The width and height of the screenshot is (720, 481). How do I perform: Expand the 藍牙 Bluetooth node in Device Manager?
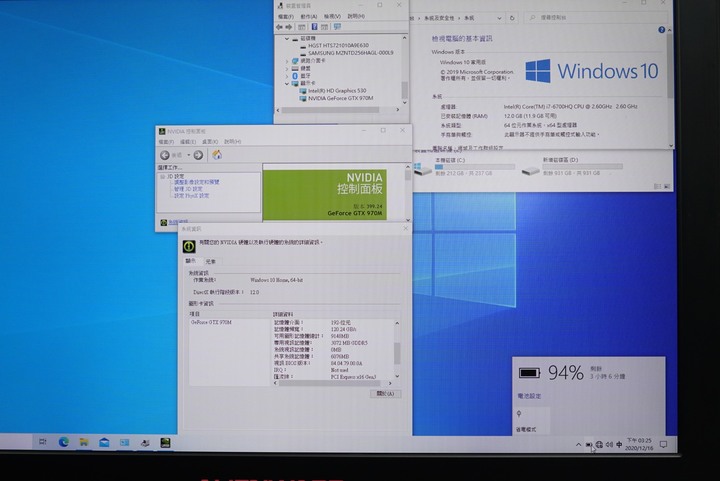point(287,76)
